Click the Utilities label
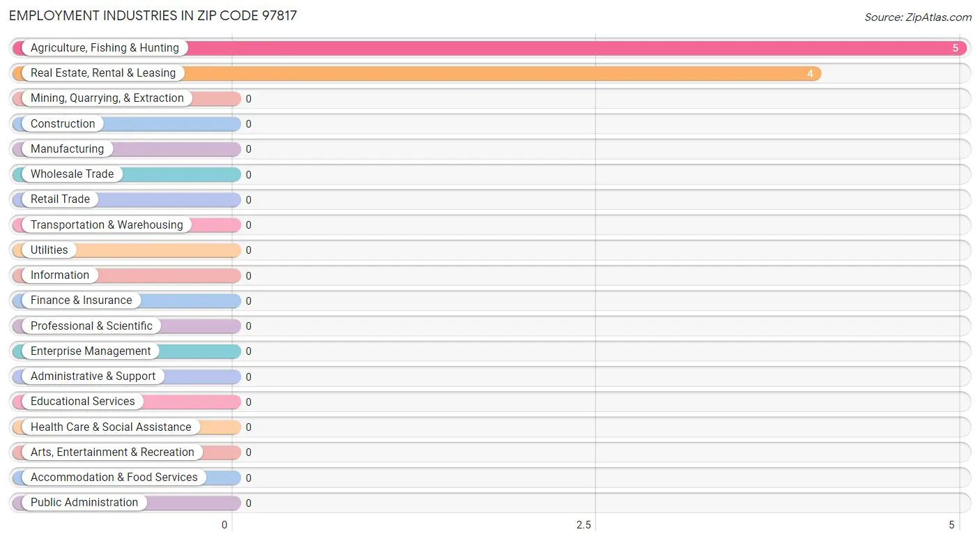The width and height of the screenshot is (980, 541). click(x=49, y=250)
